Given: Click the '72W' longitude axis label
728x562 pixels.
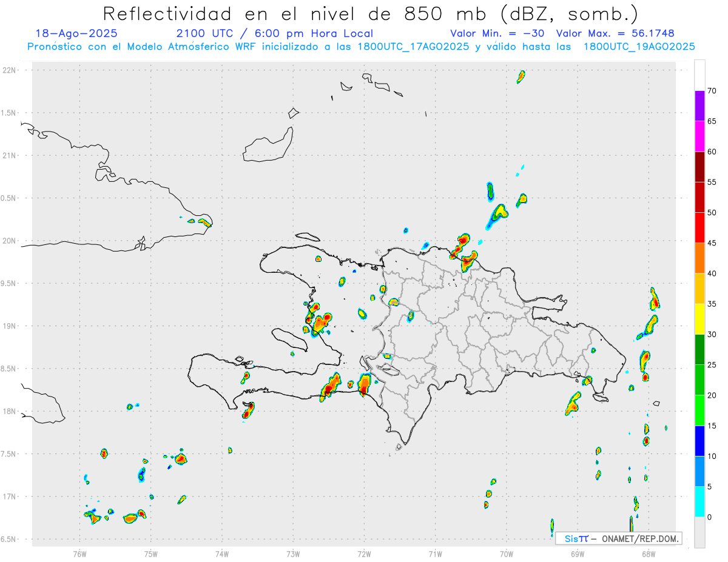Looking at the screenshot, I should [x=364, y=554].
